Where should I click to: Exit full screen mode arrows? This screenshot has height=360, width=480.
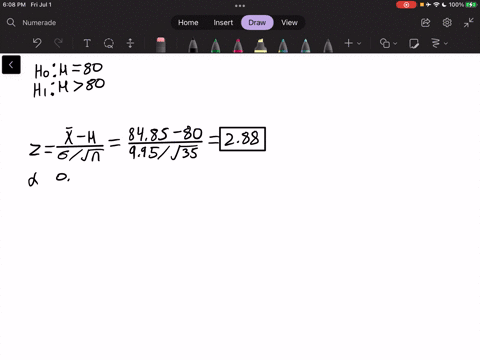click(x=469, y=23)
